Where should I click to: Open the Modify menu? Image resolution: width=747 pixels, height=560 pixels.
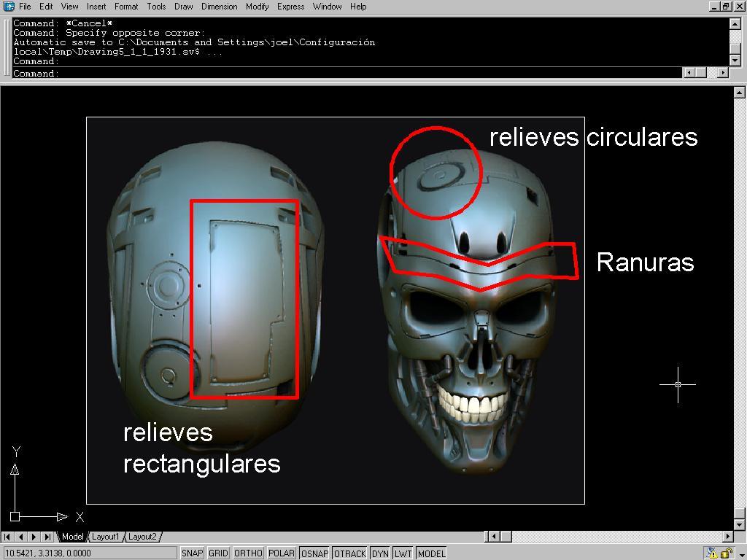[258, 6]
